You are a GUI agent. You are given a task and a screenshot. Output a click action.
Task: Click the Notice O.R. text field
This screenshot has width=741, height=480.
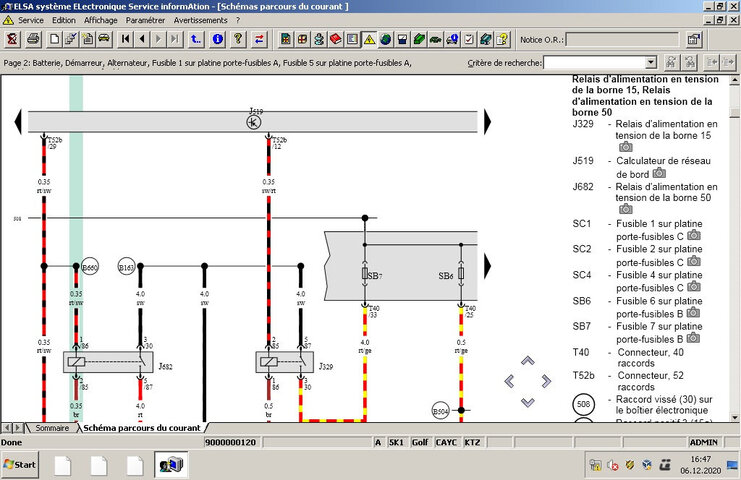(622, 40)
